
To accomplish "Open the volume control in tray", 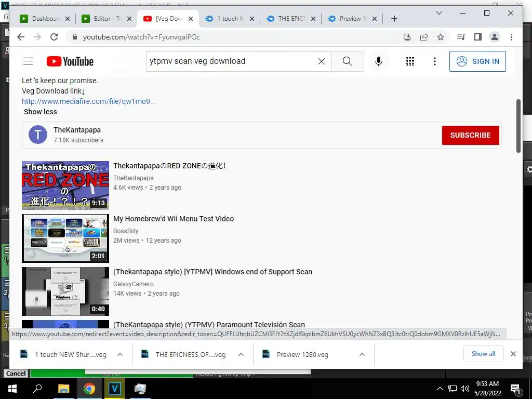I will pos(465,389).
